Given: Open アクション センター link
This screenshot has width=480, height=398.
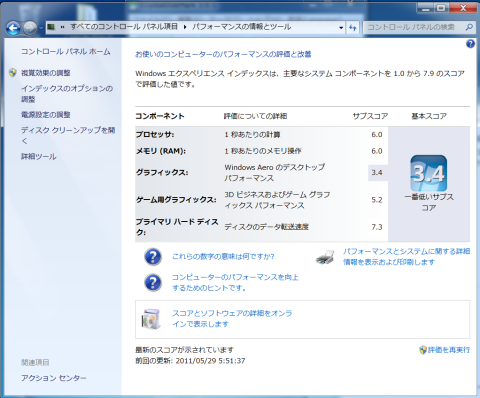Looking at the screenshot, I should [54, 378].
